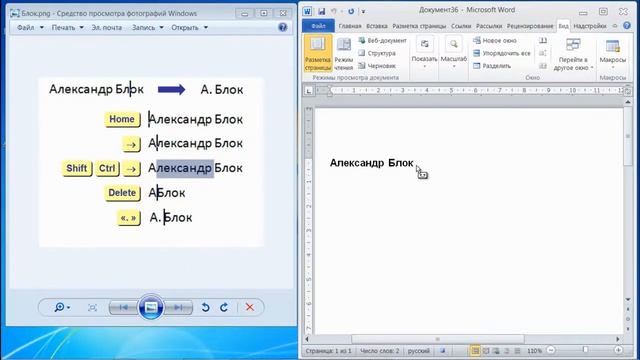Switch to the Главная ribbon tab
Screen dimensions: 640x360
click(x=350, y=26)
